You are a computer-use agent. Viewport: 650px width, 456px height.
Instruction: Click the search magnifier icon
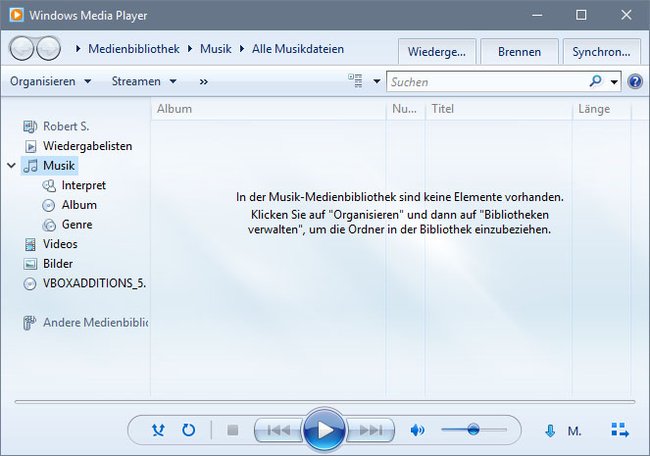pyautogui.click(x=596, y=81)
